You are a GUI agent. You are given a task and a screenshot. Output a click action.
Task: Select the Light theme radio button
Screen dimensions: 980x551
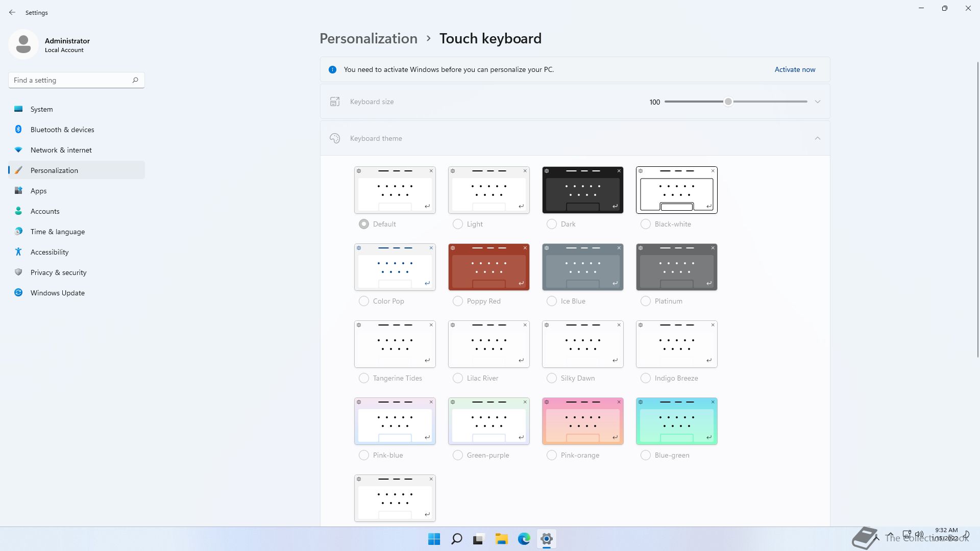click(458, 224)
